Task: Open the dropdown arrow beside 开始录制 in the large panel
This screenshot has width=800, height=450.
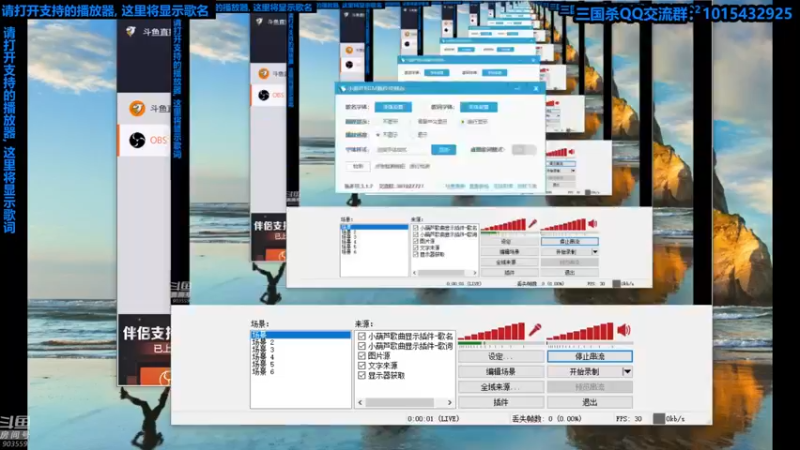Action: tap(628, 371)
